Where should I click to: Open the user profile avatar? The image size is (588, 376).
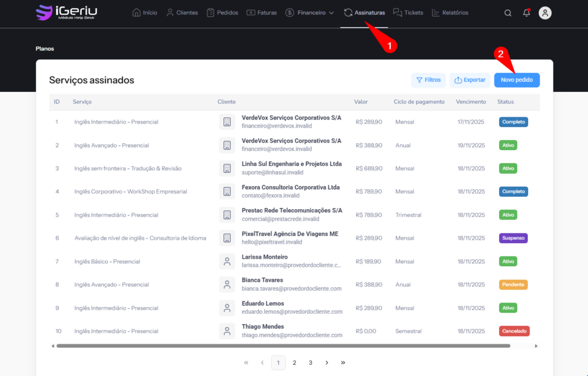545,13
